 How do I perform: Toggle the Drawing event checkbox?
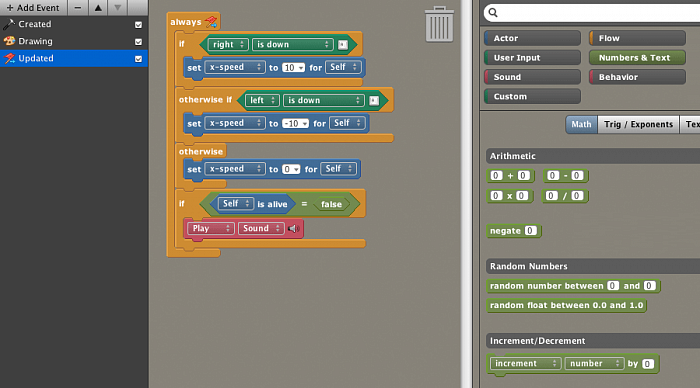pyautogui.click(x=138, y=42)
